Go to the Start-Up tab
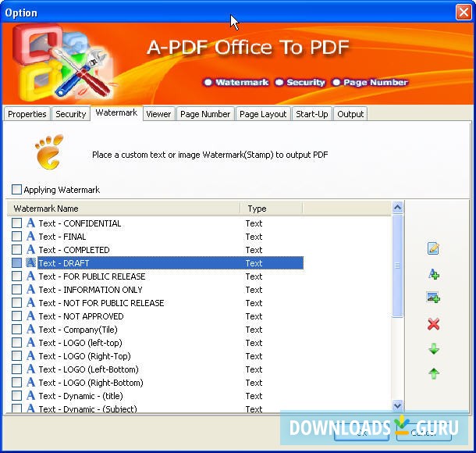 (x=312, y=114)
